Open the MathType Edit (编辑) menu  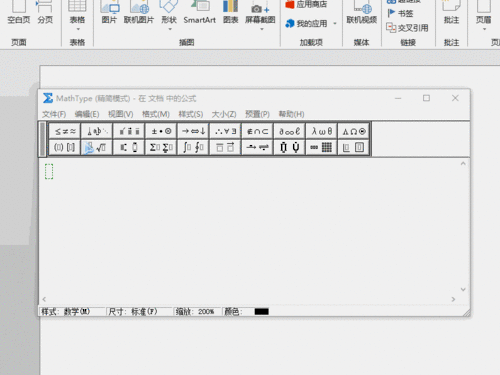click(x=87, y=114)
